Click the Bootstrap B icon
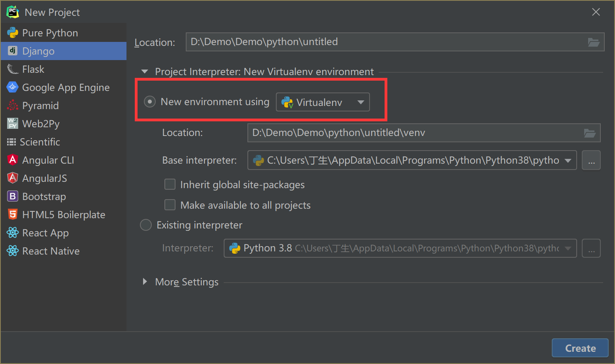Viewport: 615px width, 364px height. coord(13,196)
